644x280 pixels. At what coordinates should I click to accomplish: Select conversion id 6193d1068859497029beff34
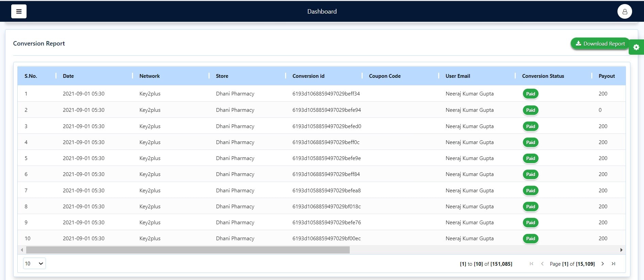[326, 94]
